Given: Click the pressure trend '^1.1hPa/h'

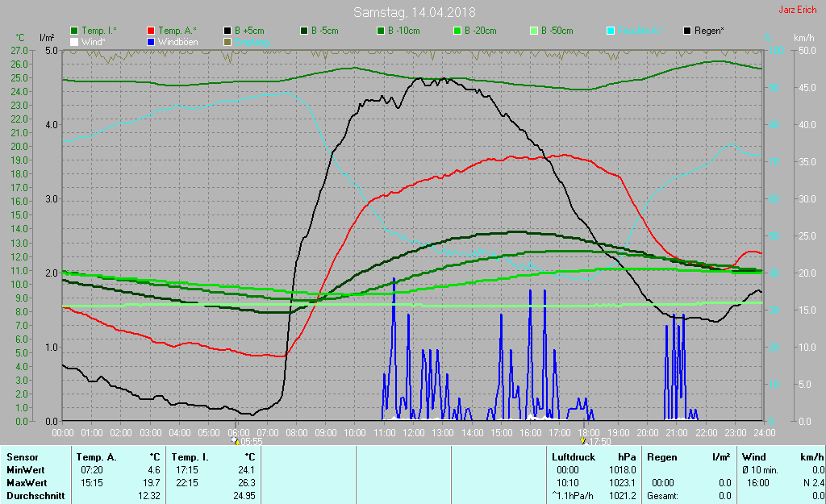Looking at the screenshot, I should point(572,496).
